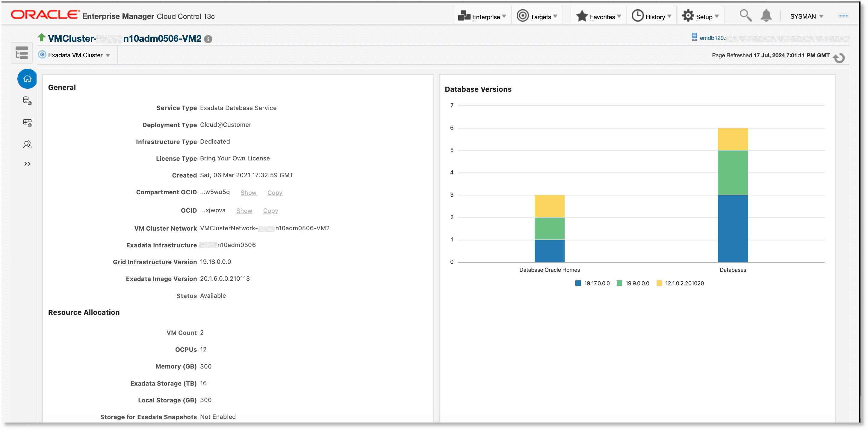868x430 pixels.
Task: Click the users icon in left sidebar
Action: pyautogui.click(x=27, y=144)
